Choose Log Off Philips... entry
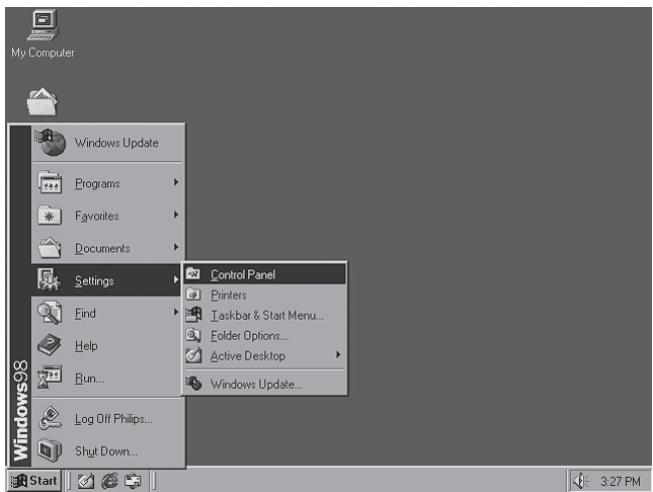This screenshot has height=492, width=653. [108, 418]
